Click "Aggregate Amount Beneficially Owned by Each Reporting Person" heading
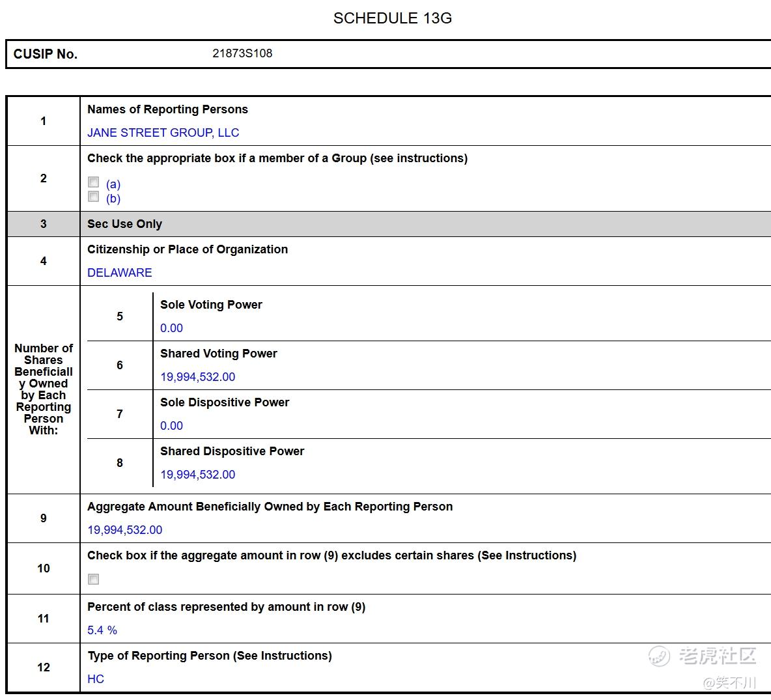The image size is (771, 700). click(x=270, y=507)
